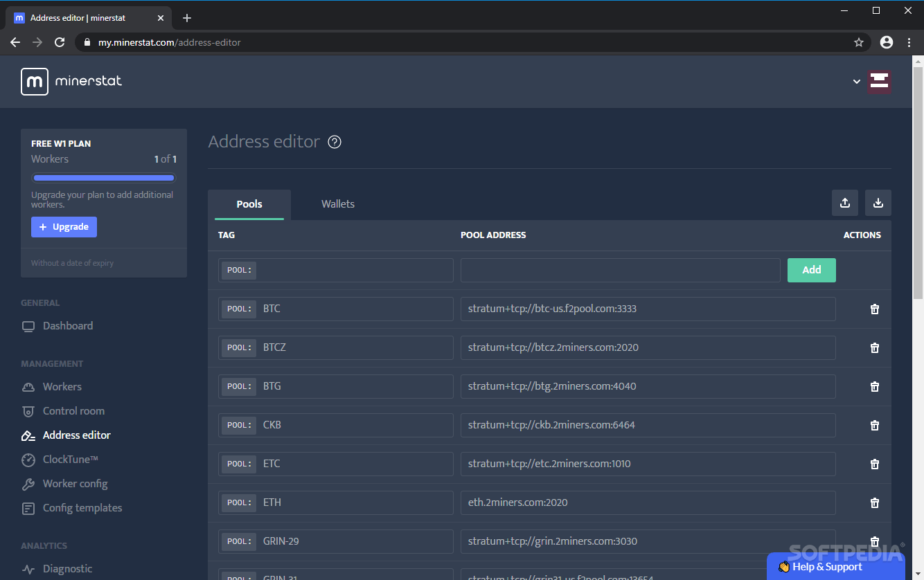
Task: Open the Help & Support chat button
Action: coord(836,566)
